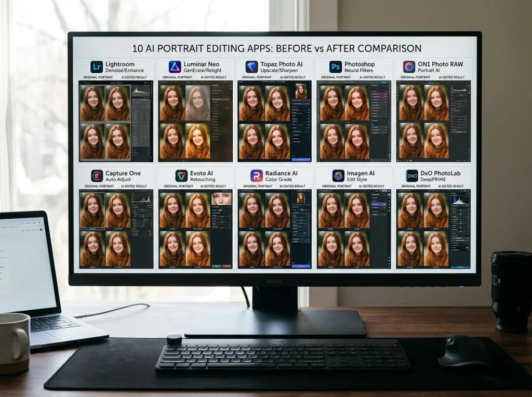Click the ON1 Photo RAW blue histogram
Viewport: 532px width, 397px height.
click(x=459, y=88)
